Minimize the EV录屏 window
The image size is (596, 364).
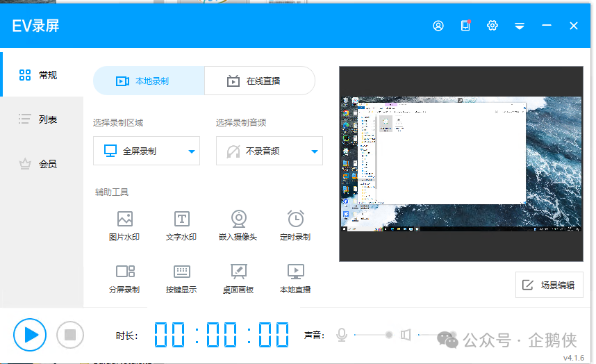(547, 26)
